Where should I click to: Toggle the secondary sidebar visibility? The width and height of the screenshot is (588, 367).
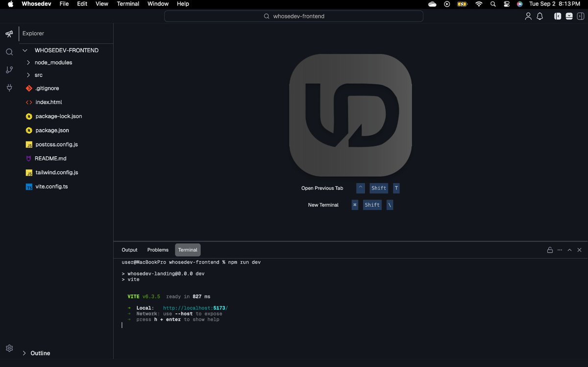click(581, 16)
